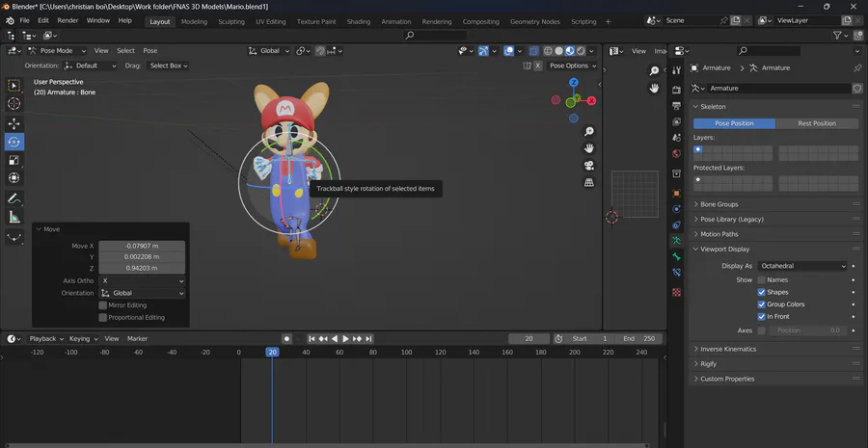
Task: Uncheck the In Front checkbox
Action: [762, 316]
